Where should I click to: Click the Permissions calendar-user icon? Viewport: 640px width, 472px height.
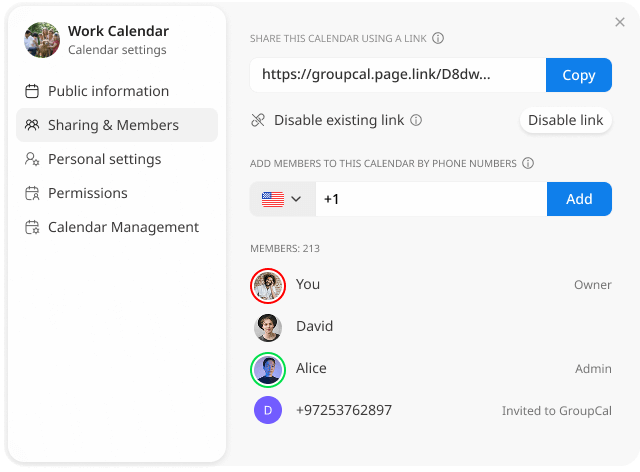pyautogui.click(x=32, y=193)
